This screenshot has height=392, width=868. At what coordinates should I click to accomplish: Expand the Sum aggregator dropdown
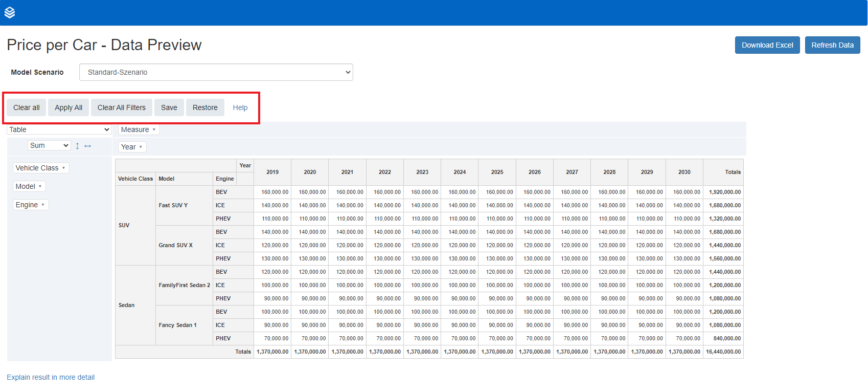49,145
